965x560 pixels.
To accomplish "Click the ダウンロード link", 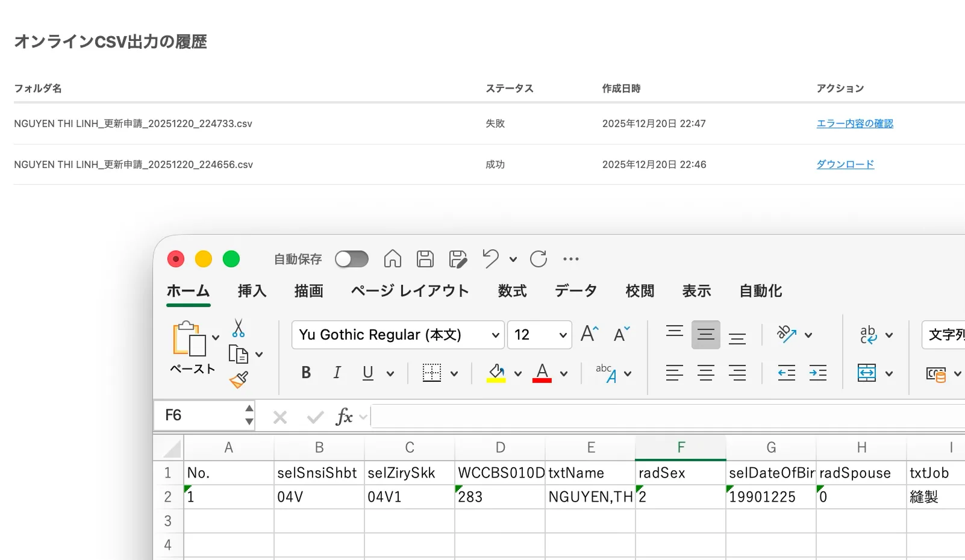I will click(x=845, y=164).
